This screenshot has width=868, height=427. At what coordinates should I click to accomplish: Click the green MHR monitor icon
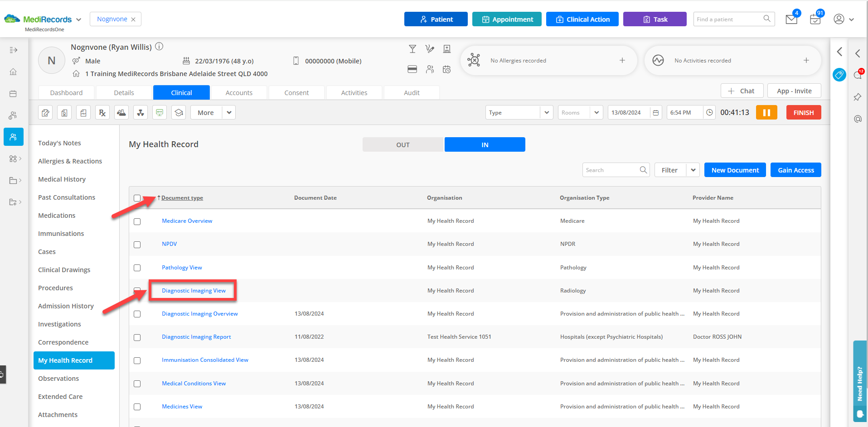point(160,113)
